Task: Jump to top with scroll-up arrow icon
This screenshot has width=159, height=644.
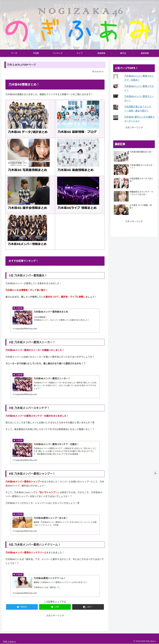Action: [155, 473]
